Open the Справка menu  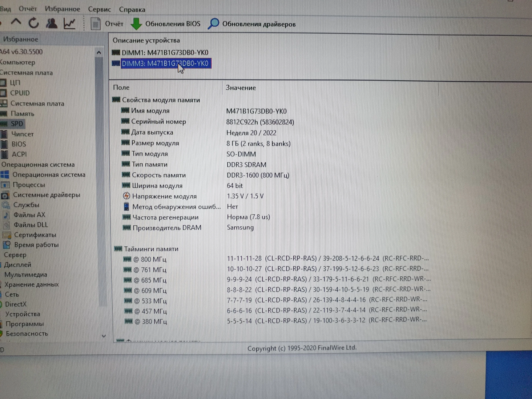click(132, 10)
